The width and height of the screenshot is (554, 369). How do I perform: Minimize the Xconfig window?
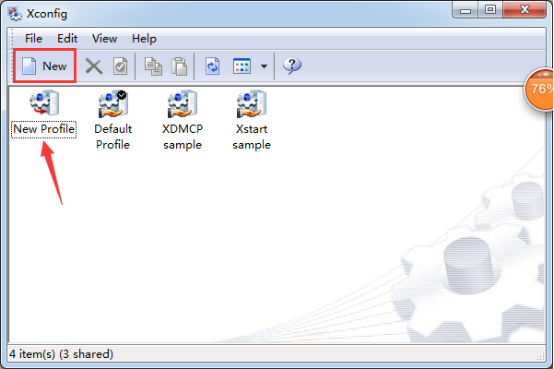465,11
